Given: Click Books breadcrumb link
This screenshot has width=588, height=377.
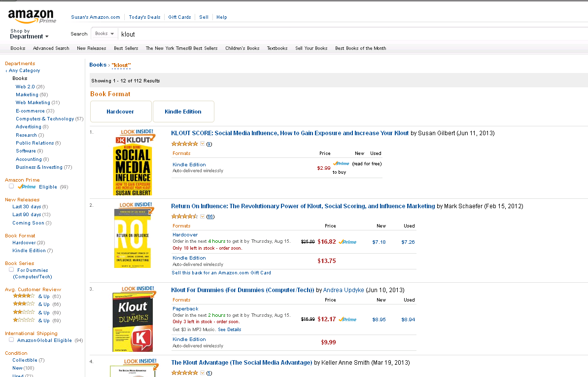Looking at the screenshot, I should pos(98,65).
